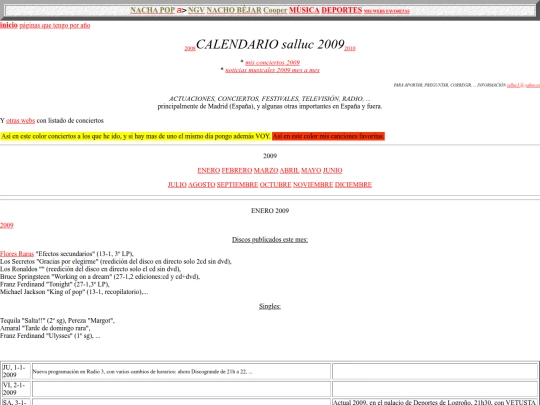This screenshot has width=540, height=405.
Task: Click the 'ENERO 2009' heading
Action: click(270, 211)
